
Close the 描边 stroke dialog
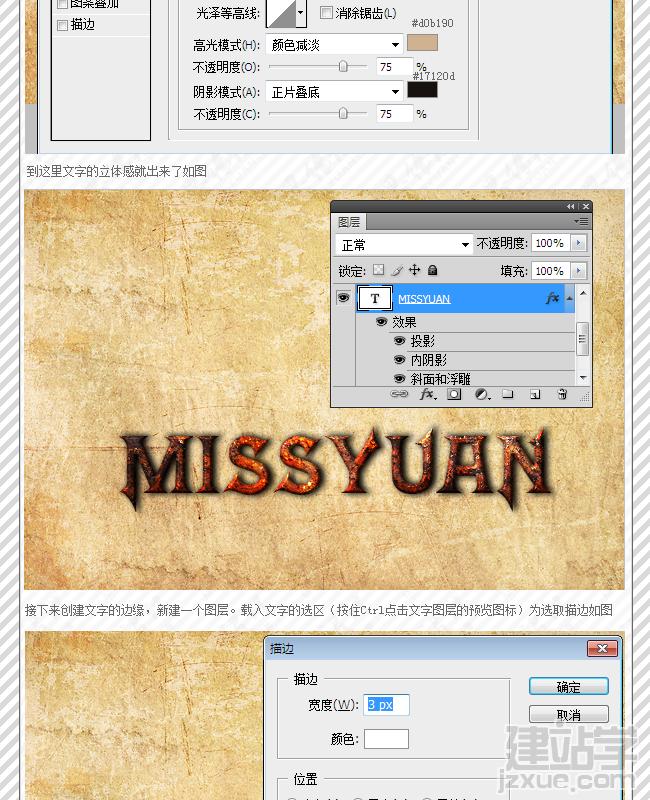pyautogui.click(x=602, y=648)
